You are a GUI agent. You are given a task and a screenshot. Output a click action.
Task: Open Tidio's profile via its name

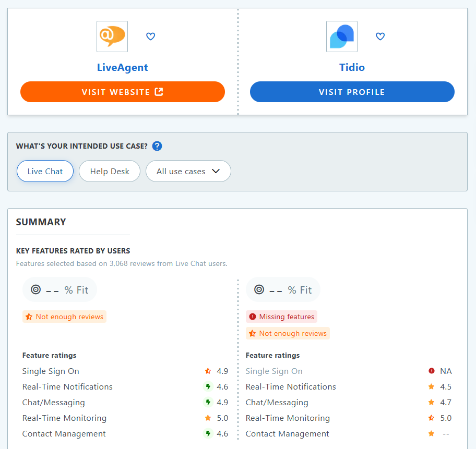[x=352, y=67]
